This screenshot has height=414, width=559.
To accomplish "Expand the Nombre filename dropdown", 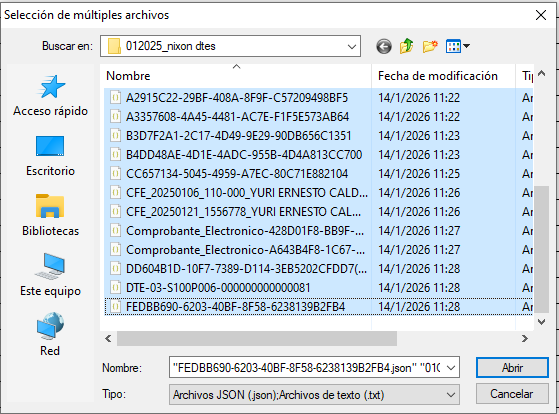I will point(451,368).
